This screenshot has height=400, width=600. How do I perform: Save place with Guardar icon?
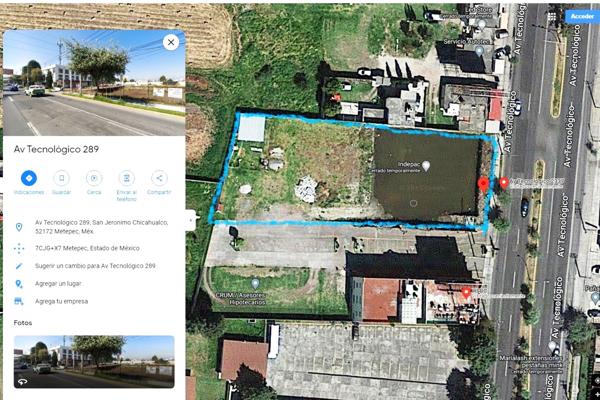point(62,178)
